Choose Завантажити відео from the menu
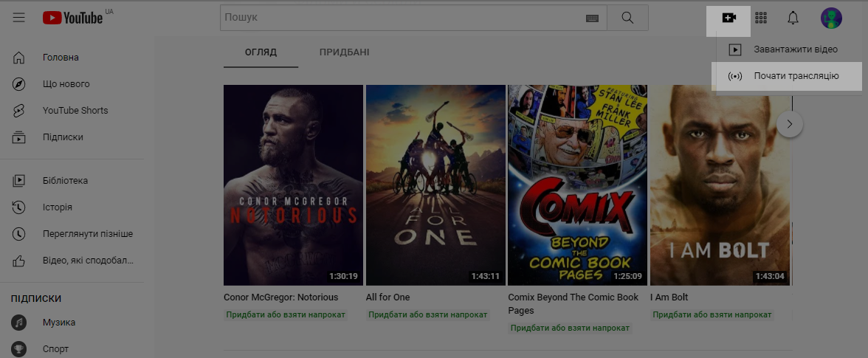The image size is (868, 358). (790, 49)
